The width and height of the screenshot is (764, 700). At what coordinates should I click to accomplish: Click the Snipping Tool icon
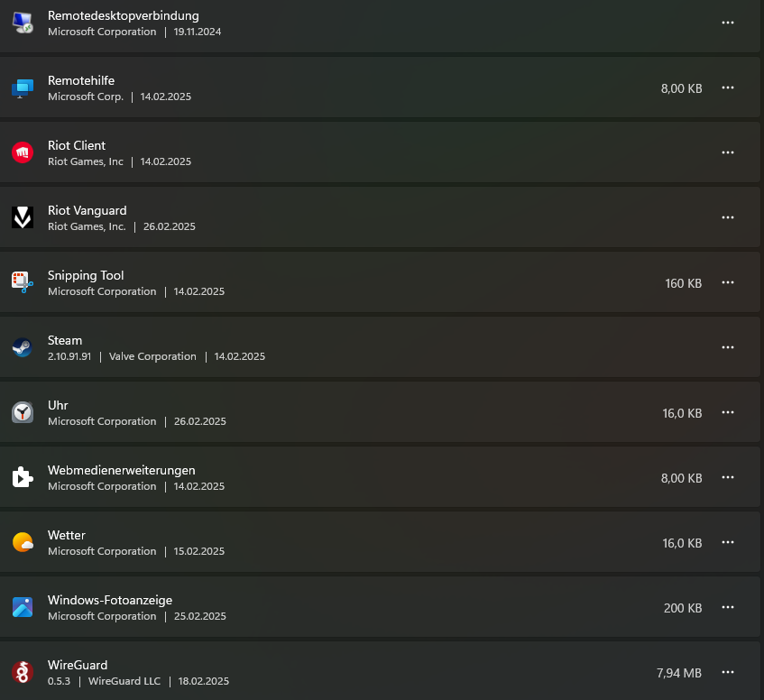[23, 282]
